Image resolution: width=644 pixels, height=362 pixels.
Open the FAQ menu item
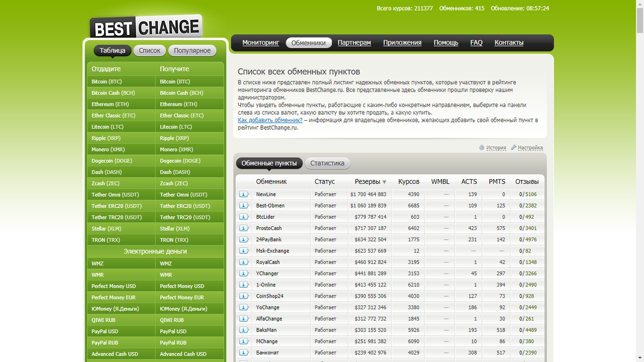coord(477,43)
